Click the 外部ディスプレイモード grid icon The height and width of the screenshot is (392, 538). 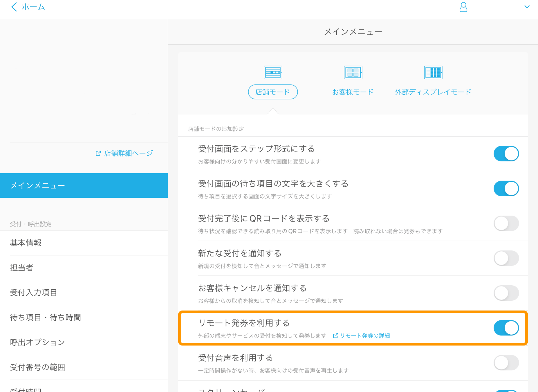(433, 73)
